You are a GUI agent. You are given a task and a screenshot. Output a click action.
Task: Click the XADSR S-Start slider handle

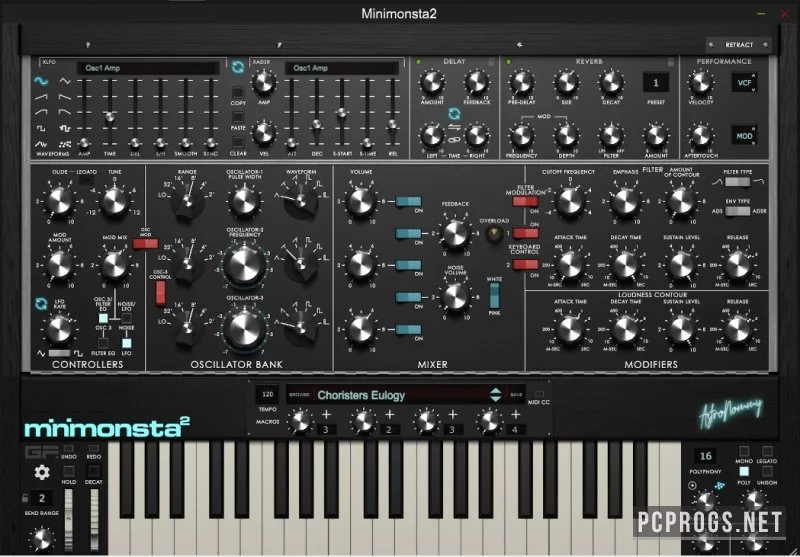(342, 113)
